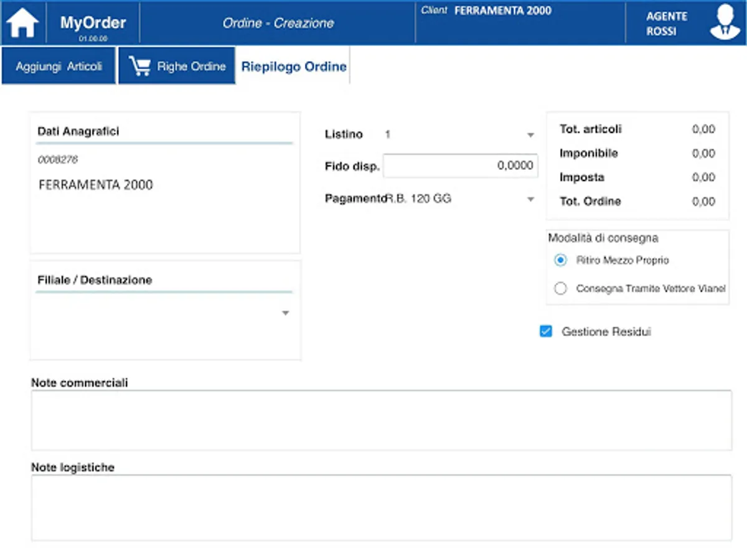The height and width of the screenshot is (560, 747).
Task: Click the MyOrder app logo
Action: (93, 24)
